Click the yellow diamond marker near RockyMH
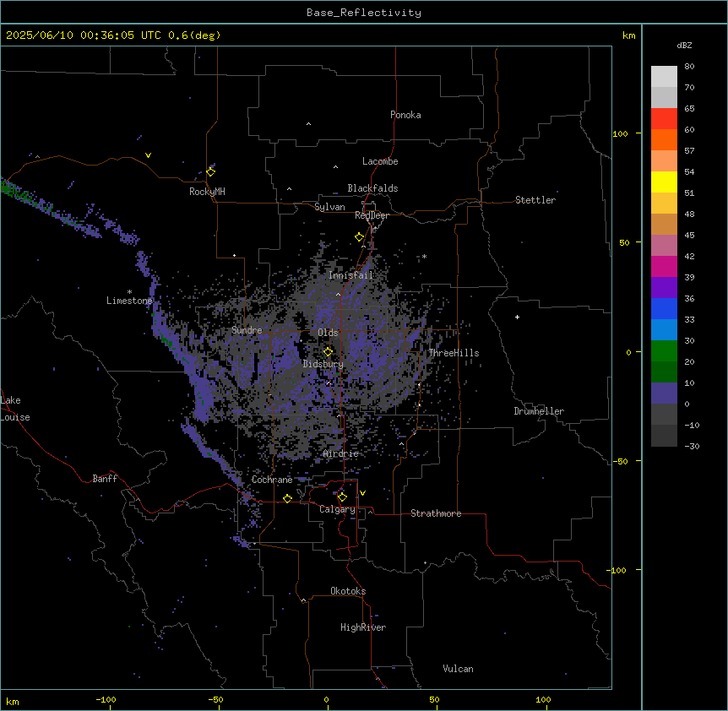 pos(211,172)
